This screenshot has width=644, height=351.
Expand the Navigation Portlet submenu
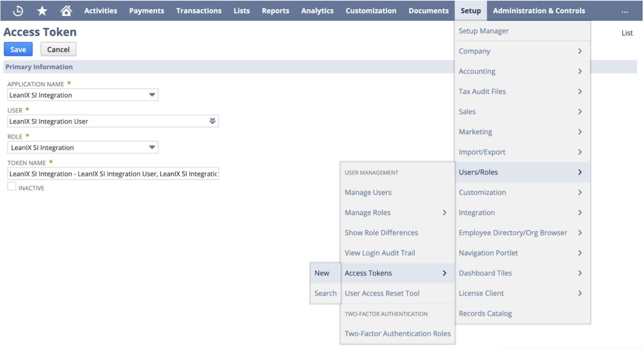tap(523, 253)
